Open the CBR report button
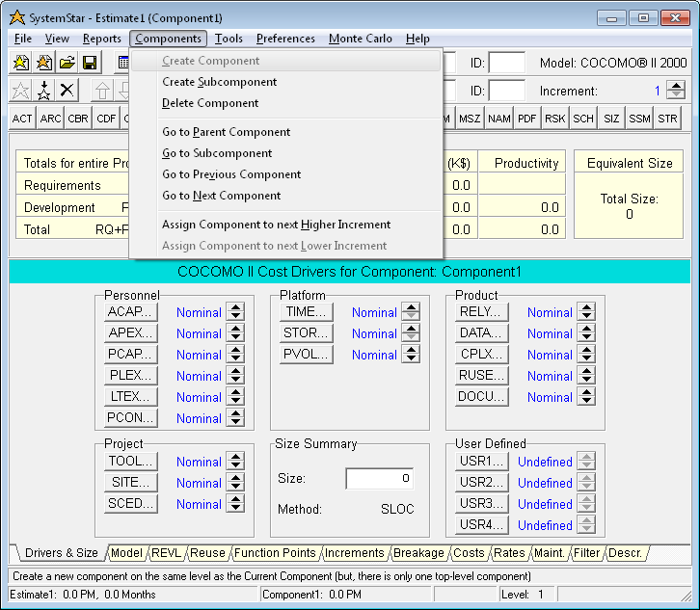This screenshot has width=700, height=610. [78, 119]
